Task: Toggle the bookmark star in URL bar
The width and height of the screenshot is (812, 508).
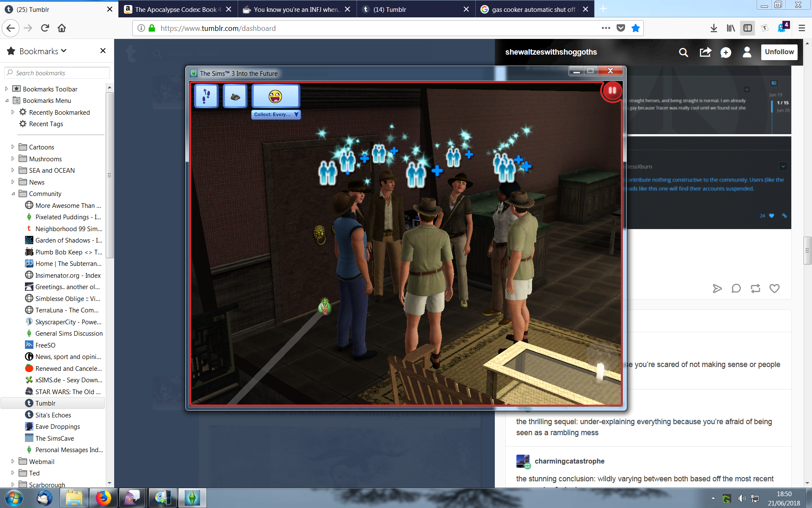Action: [635, 28]
